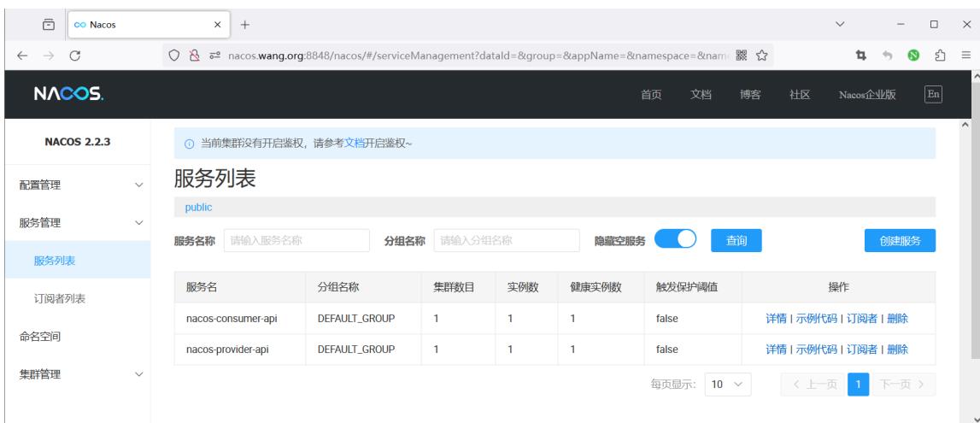
Task: Go back to previous page
Action: [22, 56]
